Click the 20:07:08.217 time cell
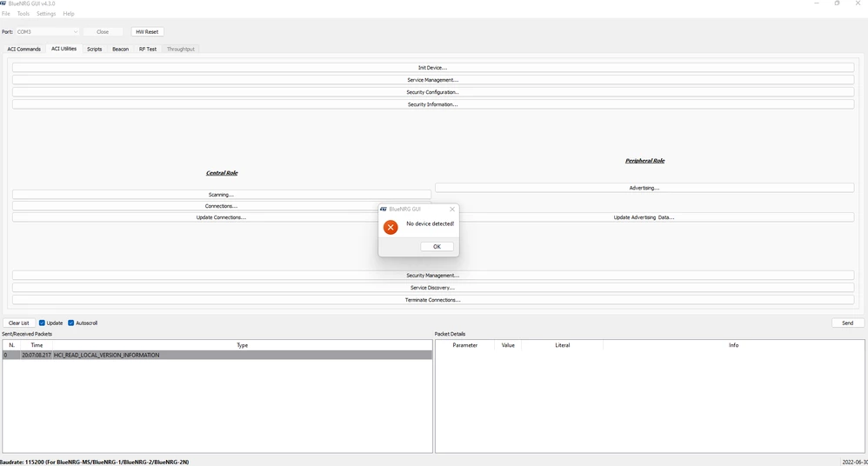868x466 pixels. point(37,356)
